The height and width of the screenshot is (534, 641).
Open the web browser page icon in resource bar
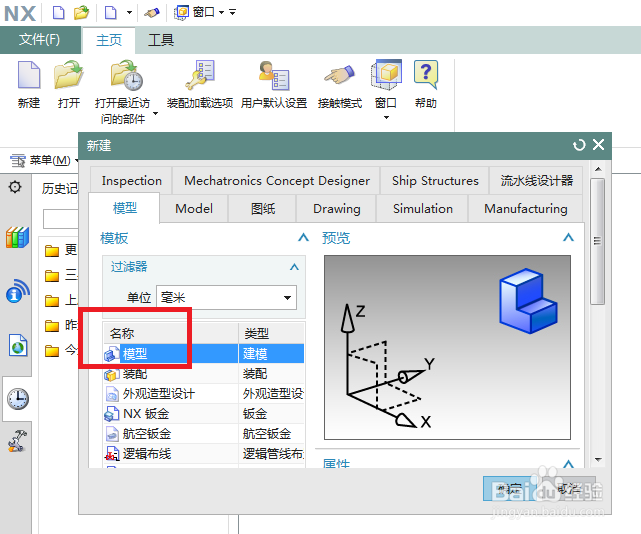click(x=18, y=346)
